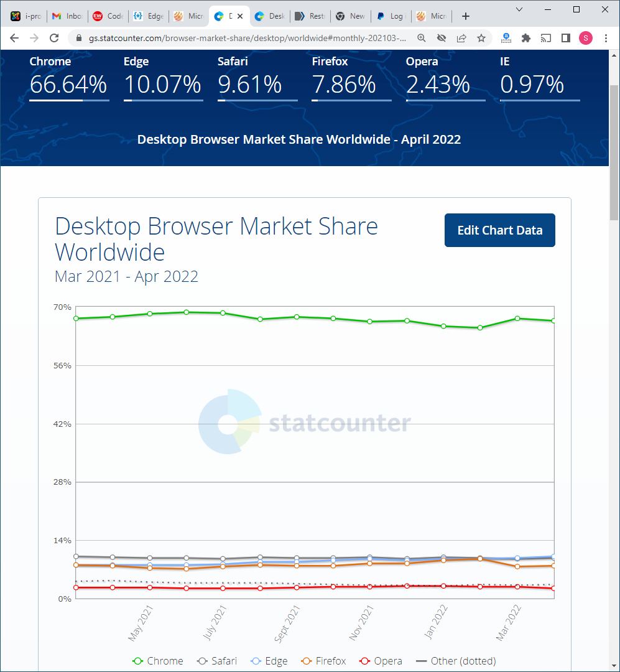Click the 56% y-axis label

(x=62, y=366)
